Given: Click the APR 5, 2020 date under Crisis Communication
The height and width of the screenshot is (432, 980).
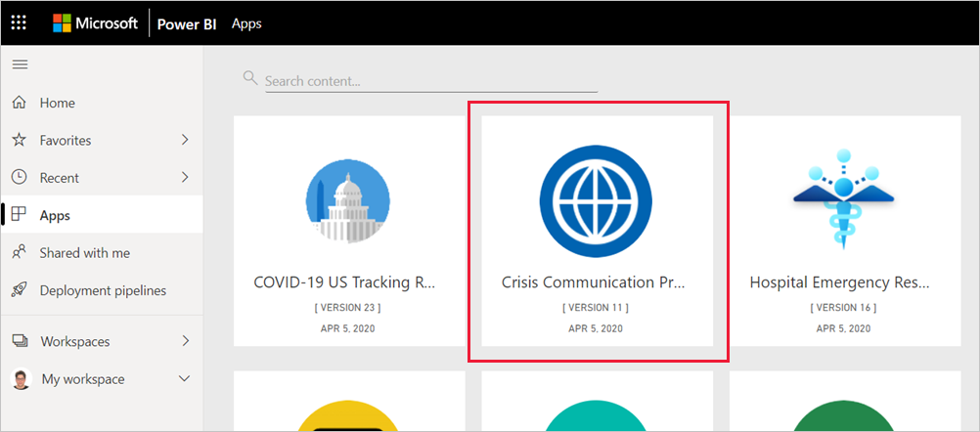Looking at the screenshot, I should point(596,329).
